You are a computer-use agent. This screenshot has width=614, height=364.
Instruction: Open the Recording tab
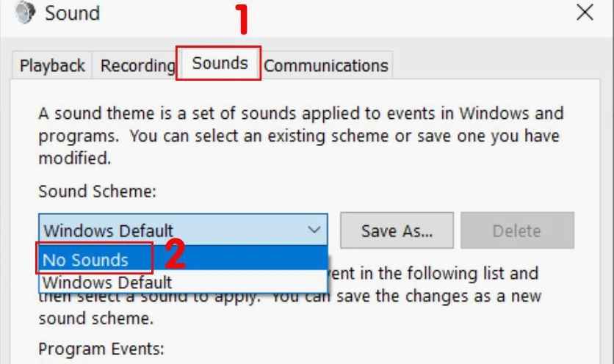click(x=137, y=65)
